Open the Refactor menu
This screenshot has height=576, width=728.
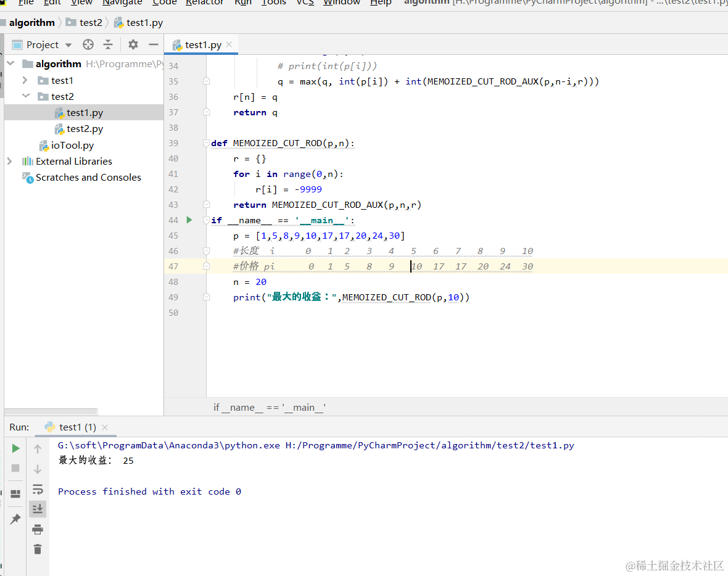click(204, 2)
